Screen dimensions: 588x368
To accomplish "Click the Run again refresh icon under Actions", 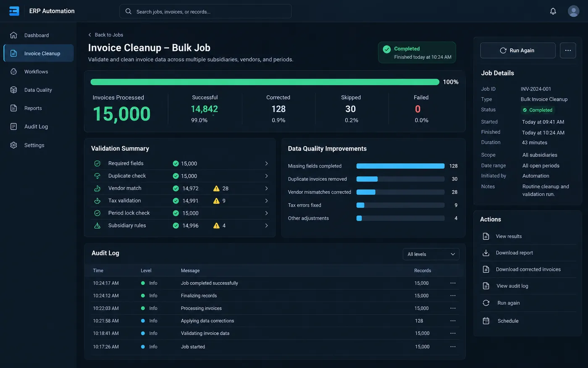I will tap(486, 303).
